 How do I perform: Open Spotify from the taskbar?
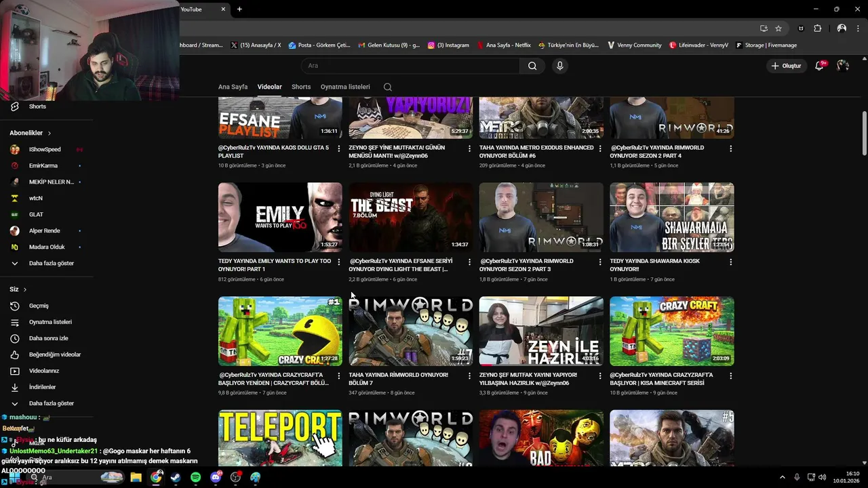point(195,477)
